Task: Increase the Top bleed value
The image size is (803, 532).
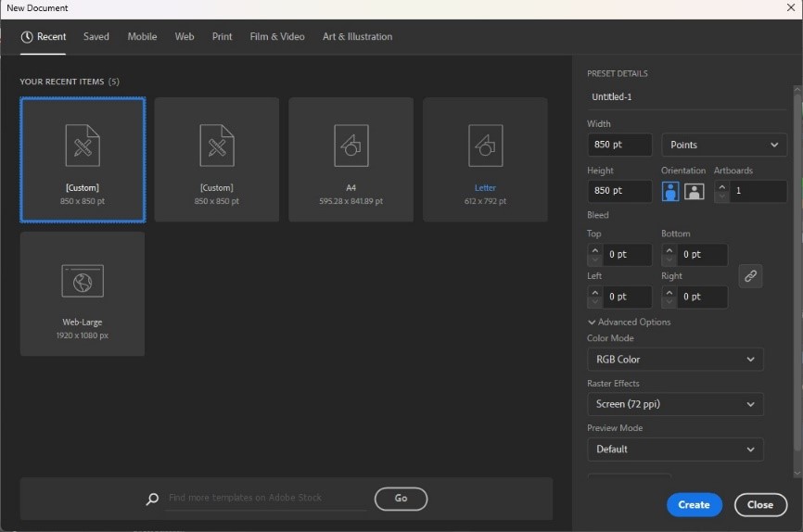Action: tap(594, 250)
